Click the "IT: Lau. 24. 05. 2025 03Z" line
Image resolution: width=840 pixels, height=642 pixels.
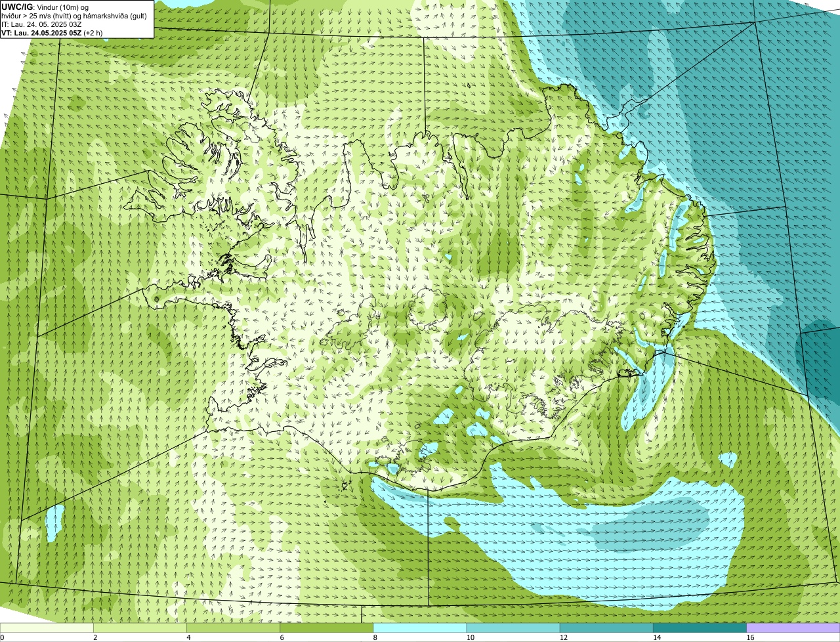(41, 24)
